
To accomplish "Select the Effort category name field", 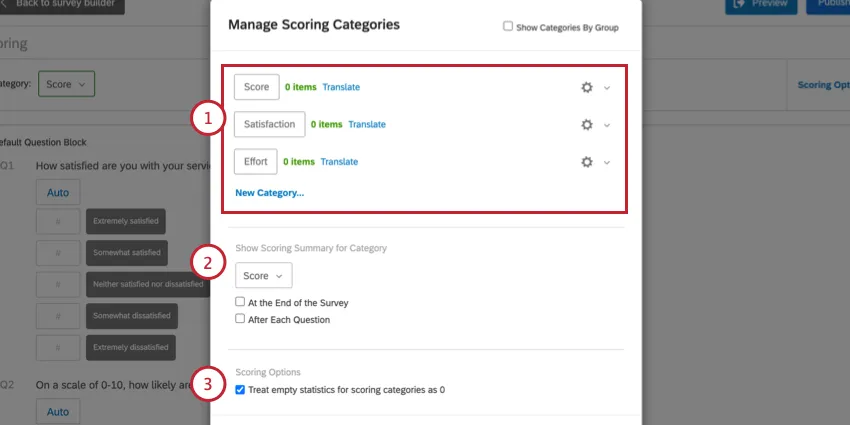I will click(256, 161).
